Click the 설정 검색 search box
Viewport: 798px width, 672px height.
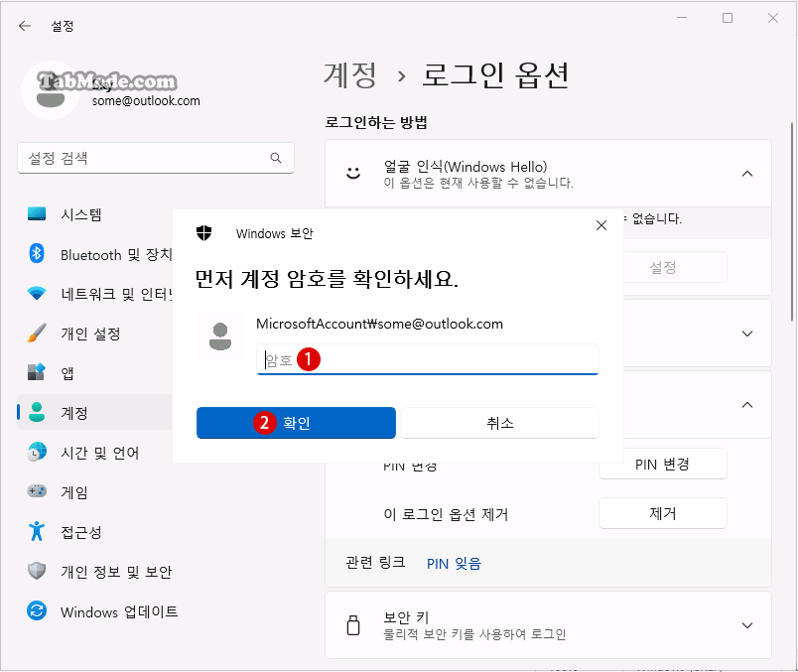coord(156,158)
